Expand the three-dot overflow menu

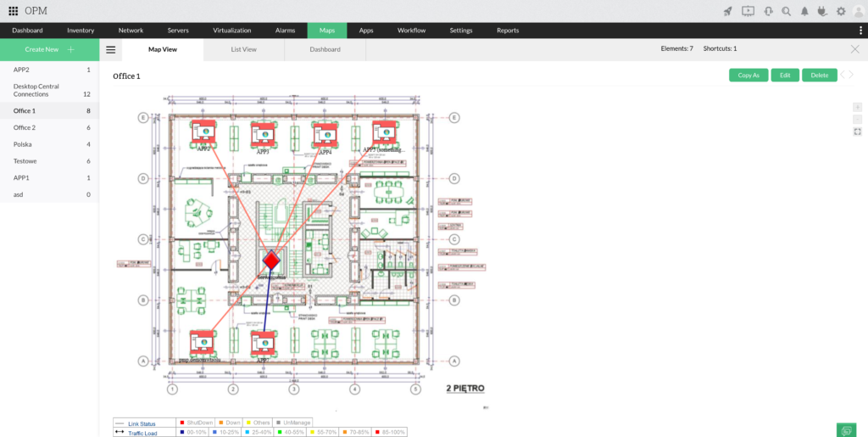(860, 31)
